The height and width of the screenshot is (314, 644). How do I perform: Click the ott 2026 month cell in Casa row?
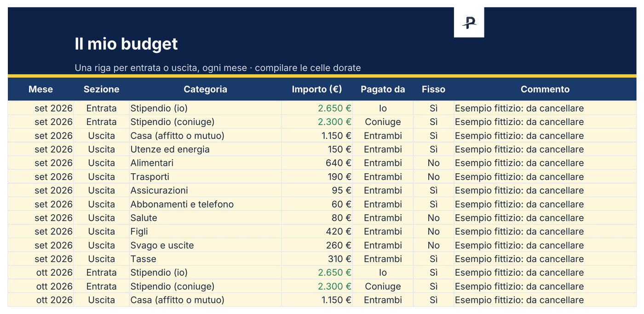coord(40,300)
